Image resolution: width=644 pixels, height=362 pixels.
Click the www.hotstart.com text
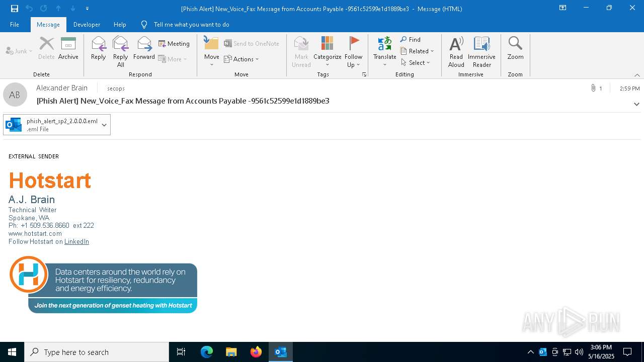click(x=35, y=234)
